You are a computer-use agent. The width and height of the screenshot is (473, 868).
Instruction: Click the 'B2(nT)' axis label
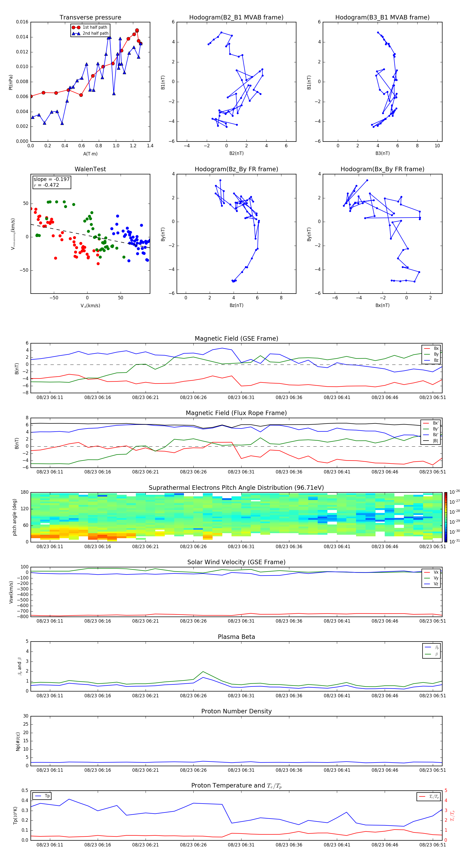236,153
